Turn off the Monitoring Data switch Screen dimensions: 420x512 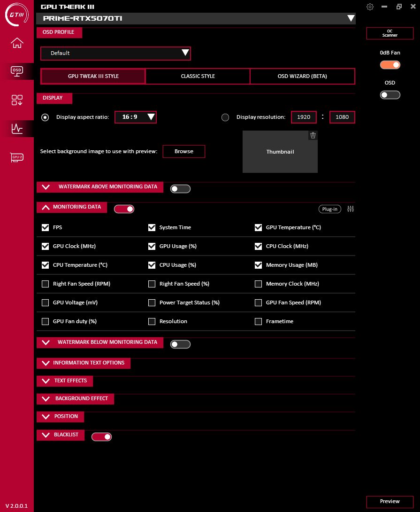click(x=124, y=209)
